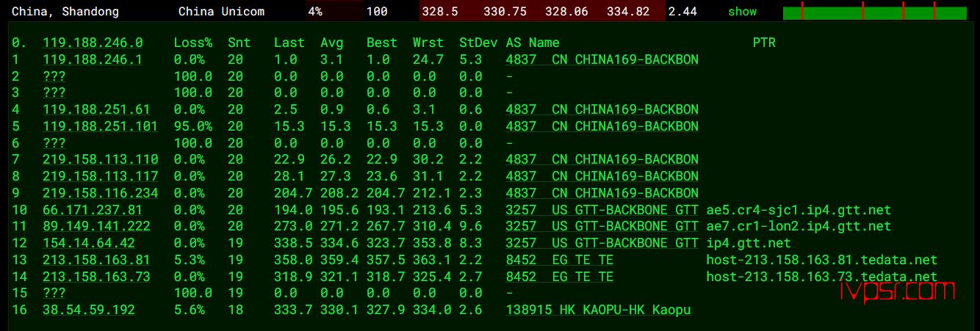Click the 'PTR' column header
This screenshot has width=980, height=331.
[764, 43]
